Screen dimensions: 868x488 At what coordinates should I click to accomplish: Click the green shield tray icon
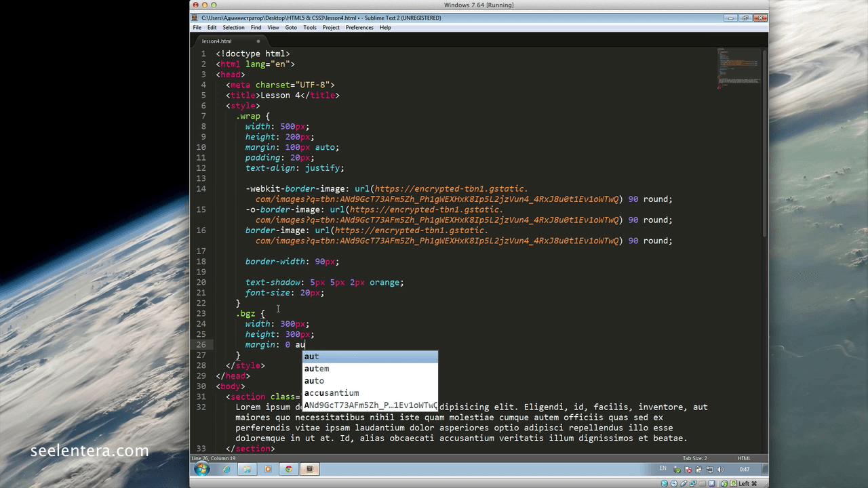coord(677,469)
